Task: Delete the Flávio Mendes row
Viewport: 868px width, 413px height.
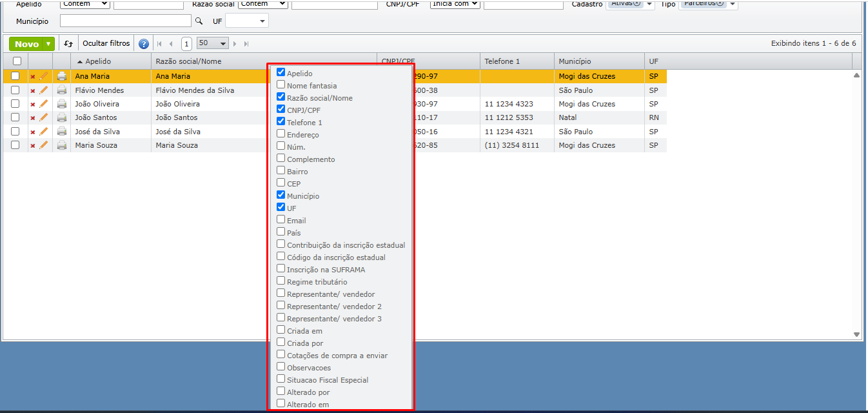Action: coord(33,91)
